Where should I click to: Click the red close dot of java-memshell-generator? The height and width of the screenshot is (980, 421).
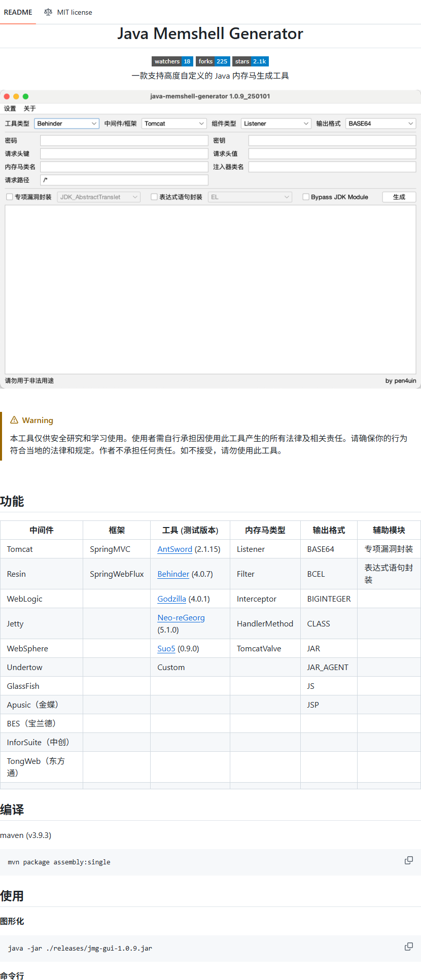7,96
